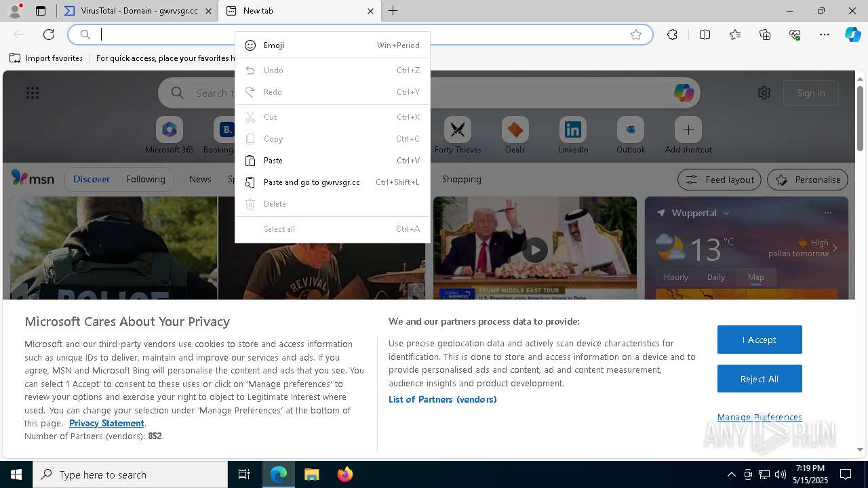
Task: Switch weather card to Hourly
Action: point(676,277)
